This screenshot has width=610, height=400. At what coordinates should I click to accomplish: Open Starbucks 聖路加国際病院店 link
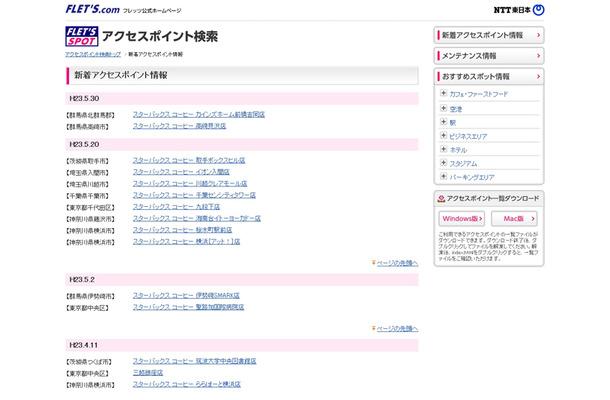tap(189, 307)
